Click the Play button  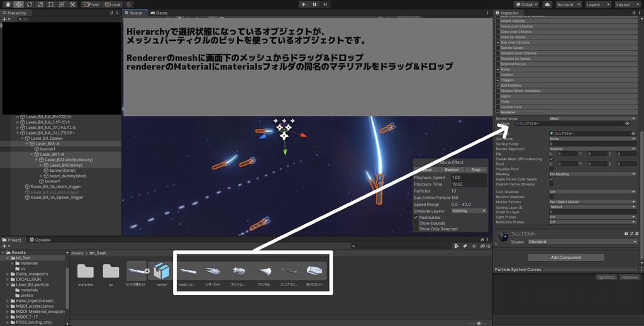pos(304,4)
